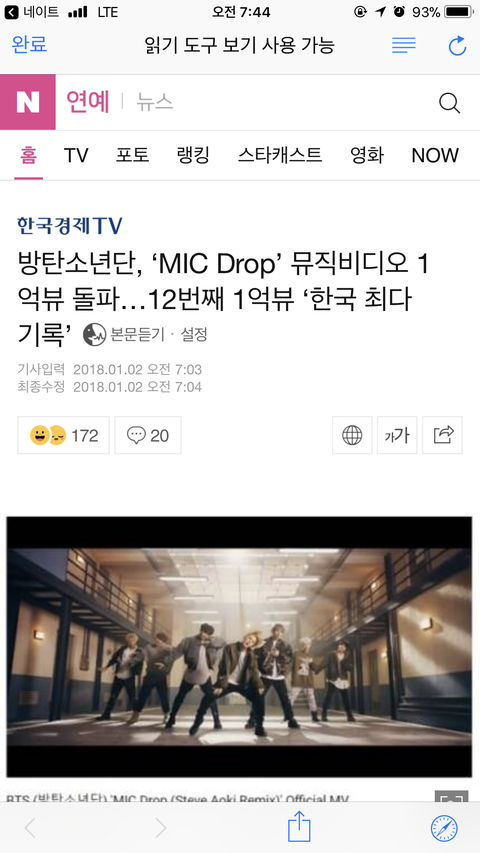Tap 완료 to close the browser view
Image resolution: width=480 pixels, height=853 pixels.
(x=29, y=45)
